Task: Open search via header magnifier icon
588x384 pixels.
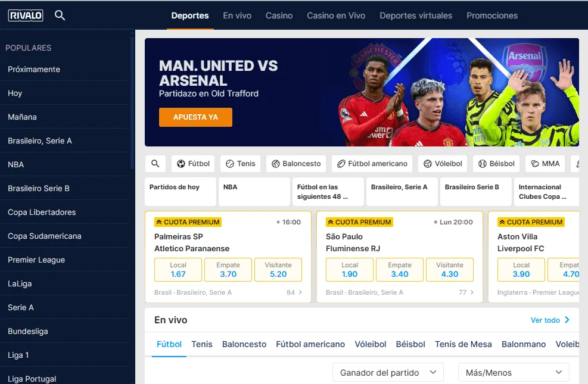Action: click(x=60, y=15)
